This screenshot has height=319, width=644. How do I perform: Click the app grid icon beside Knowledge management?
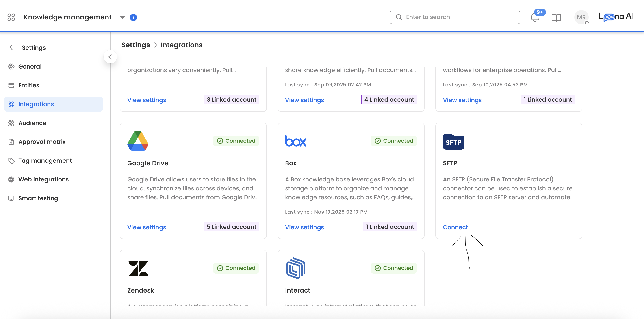11,17
